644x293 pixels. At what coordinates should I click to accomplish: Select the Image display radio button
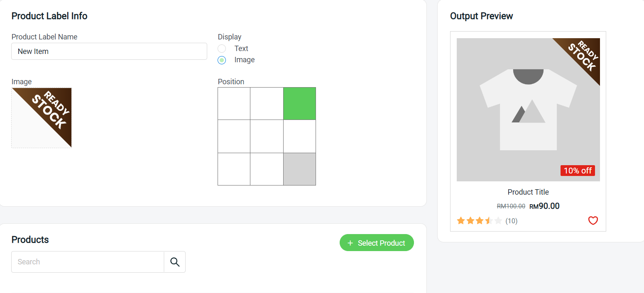click(x=222, y=60)
